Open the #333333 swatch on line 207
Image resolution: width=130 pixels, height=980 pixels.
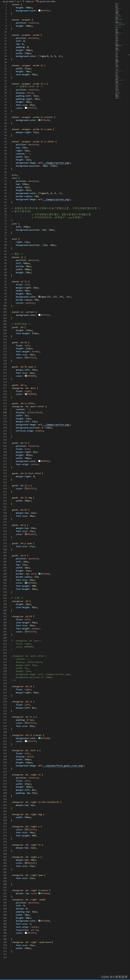(26, 632)
